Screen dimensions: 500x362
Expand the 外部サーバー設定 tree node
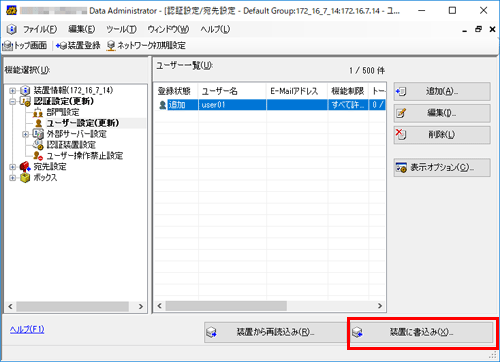25,134
